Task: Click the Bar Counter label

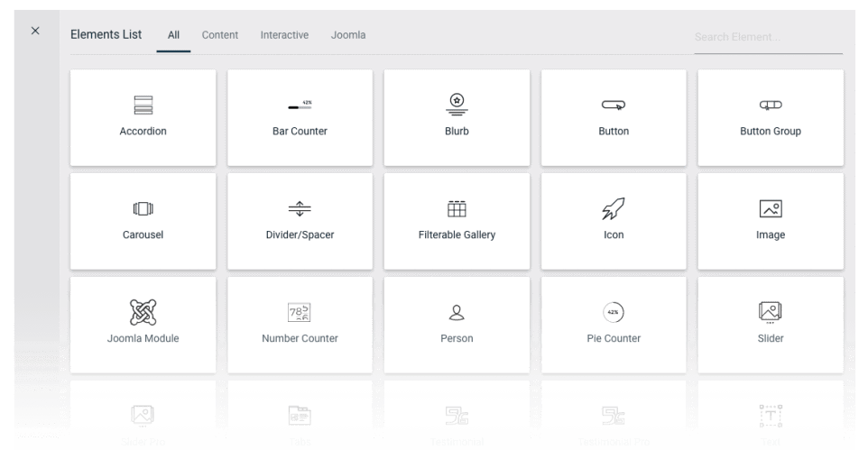Action: tap(300, 131)
